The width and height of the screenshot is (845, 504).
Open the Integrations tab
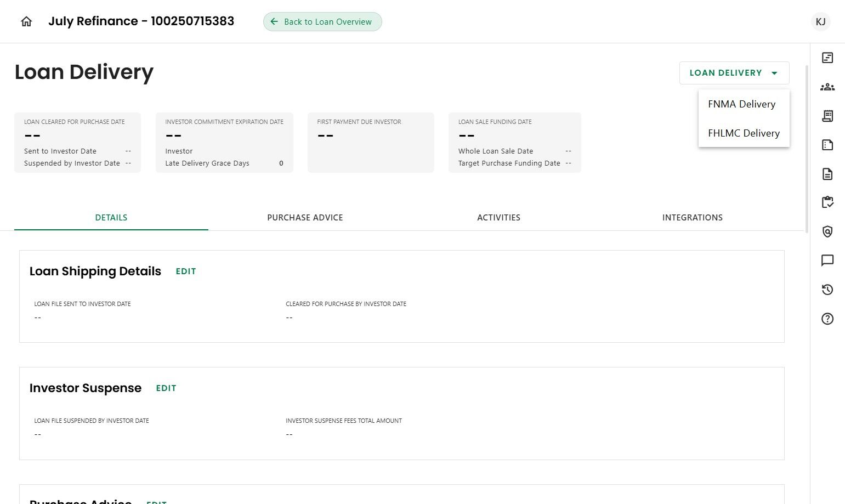click(x=692, y=218)
